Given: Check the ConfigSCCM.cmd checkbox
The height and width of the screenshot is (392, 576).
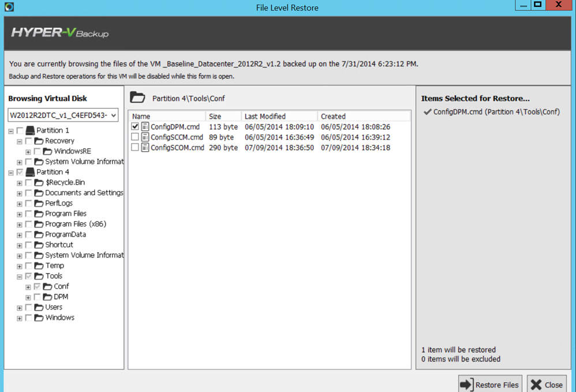Looking at the screenshot, I should [x=135, y=137].
